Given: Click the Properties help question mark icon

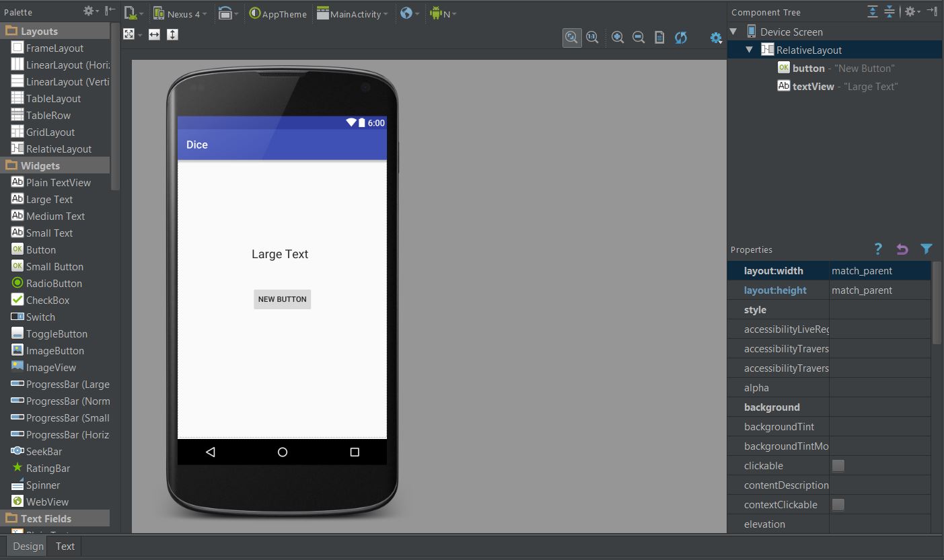Looking at the screenshot, I should pos(878,249).
